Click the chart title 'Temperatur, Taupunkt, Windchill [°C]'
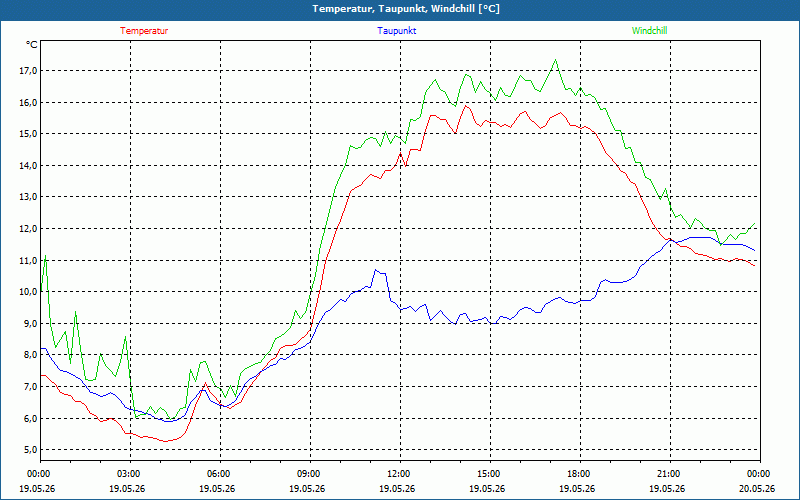The image size is (800, 500). point(406,9)
